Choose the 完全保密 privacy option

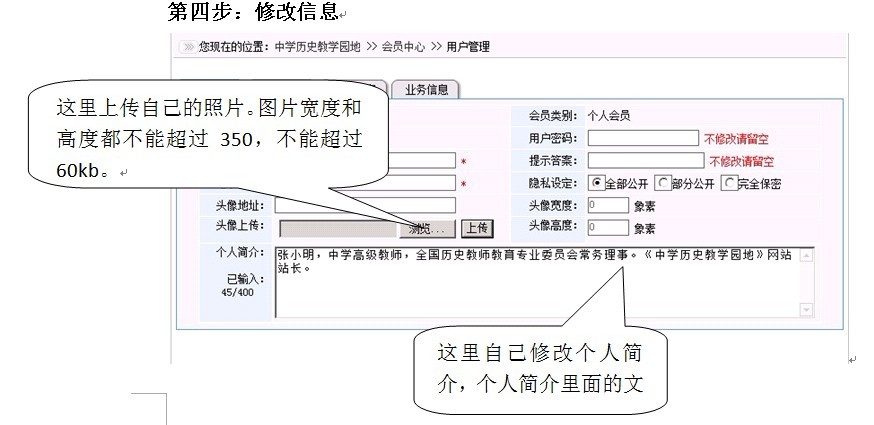[x=729, y=183]
